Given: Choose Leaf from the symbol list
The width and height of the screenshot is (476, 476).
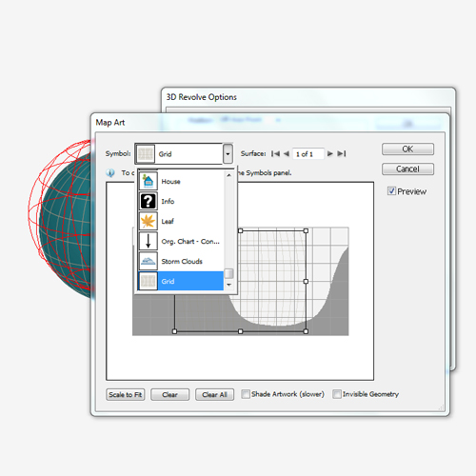Looking at the screenshot, I should click(181, 221).
